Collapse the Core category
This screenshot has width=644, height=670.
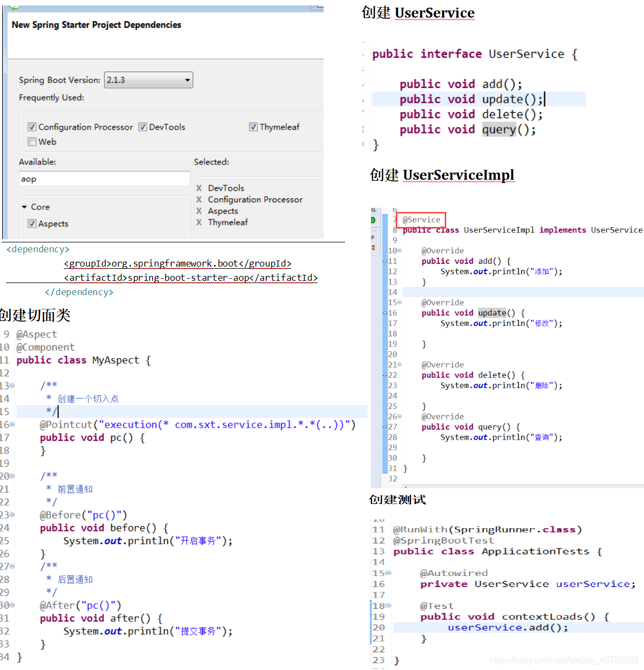coord(24,207)
